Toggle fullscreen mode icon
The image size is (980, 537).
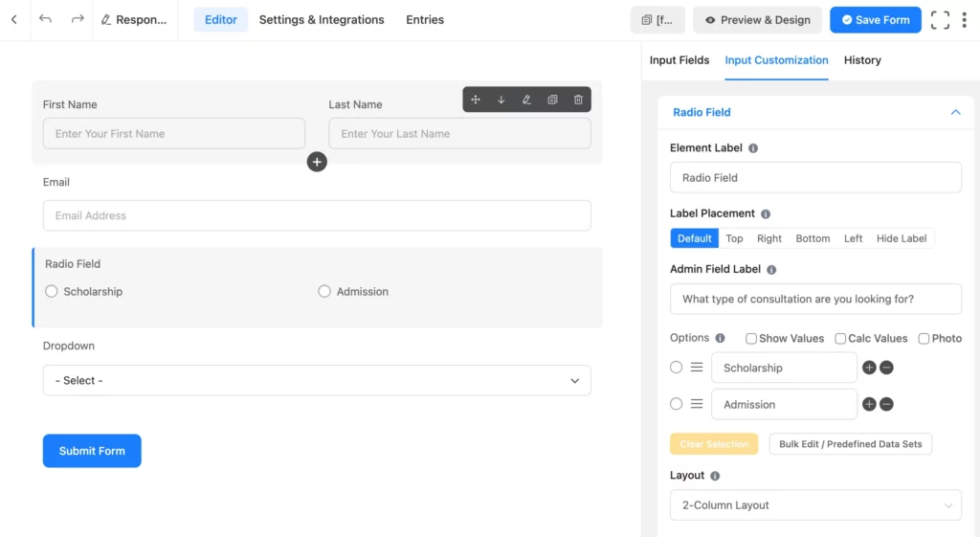click(x=940, y=20)
